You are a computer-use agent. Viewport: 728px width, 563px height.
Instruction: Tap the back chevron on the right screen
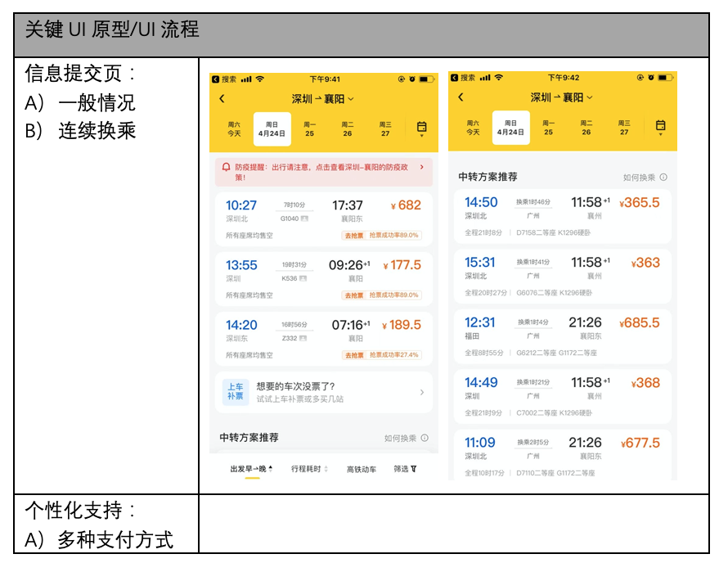[x=461, y=96]
